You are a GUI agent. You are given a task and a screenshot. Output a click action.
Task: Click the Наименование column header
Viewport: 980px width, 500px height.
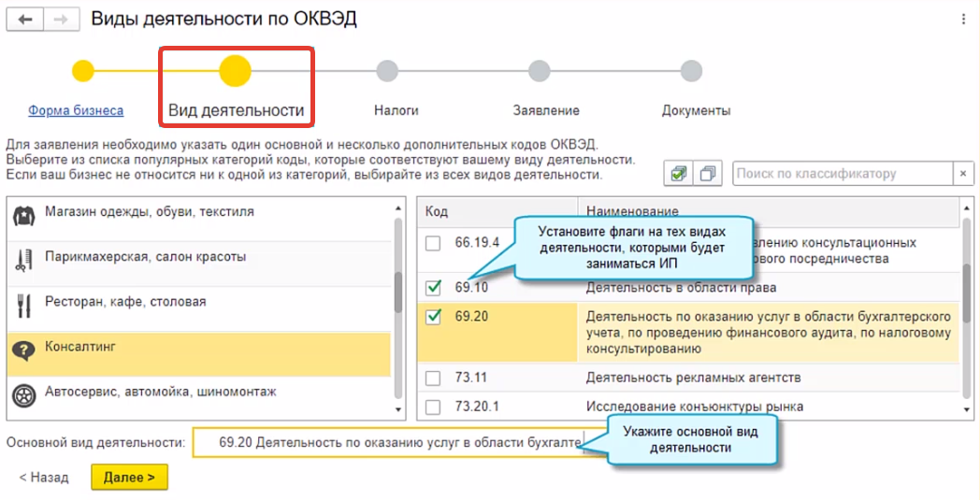tap(769, 212)
